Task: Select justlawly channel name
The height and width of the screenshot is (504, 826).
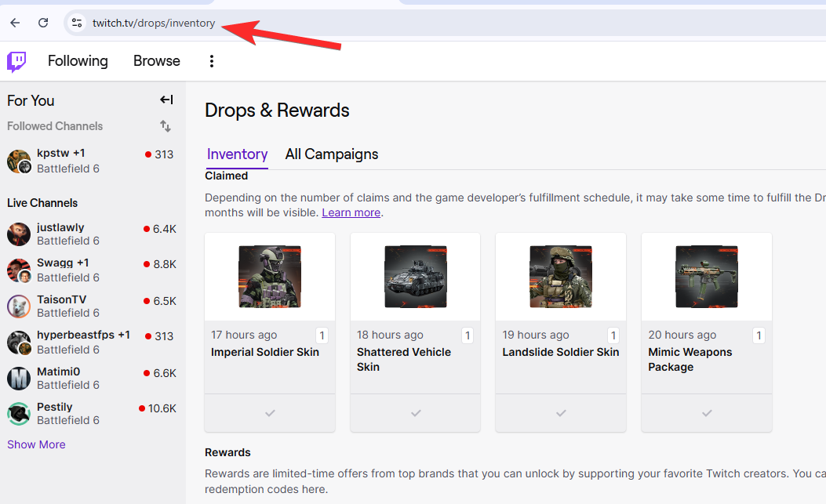Action: tap(60, 227)
